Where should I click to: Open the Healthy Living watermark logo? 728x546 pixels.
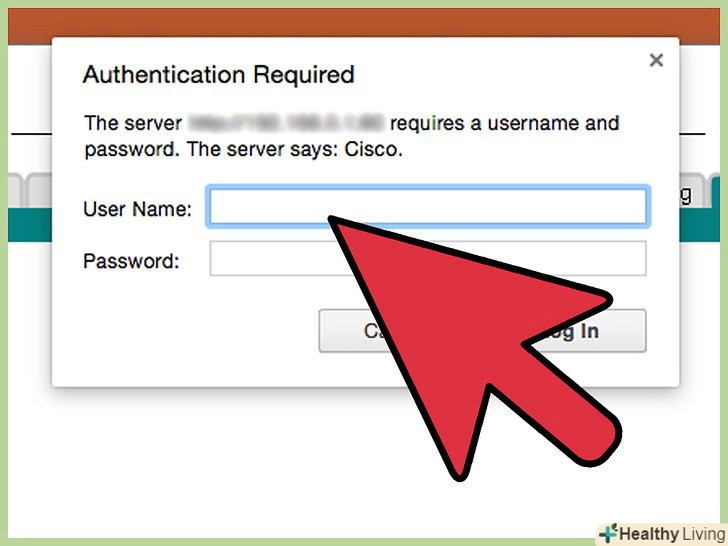(662, 534)
